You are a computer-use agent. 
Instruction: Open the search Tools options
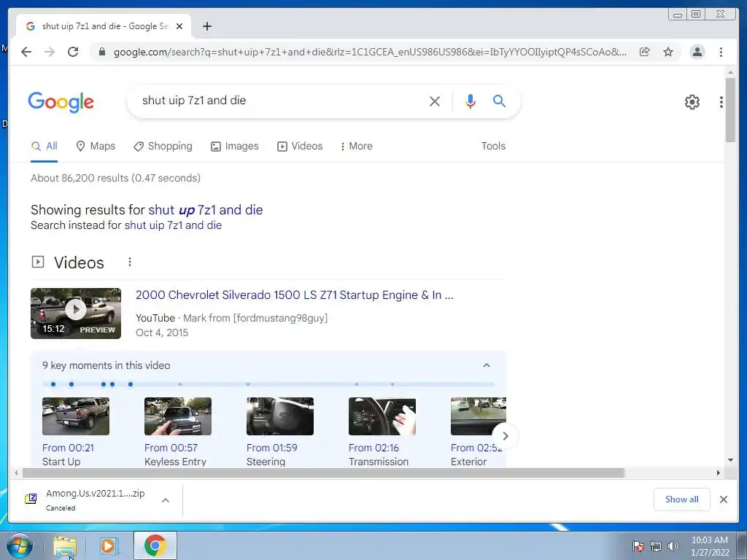493,146
